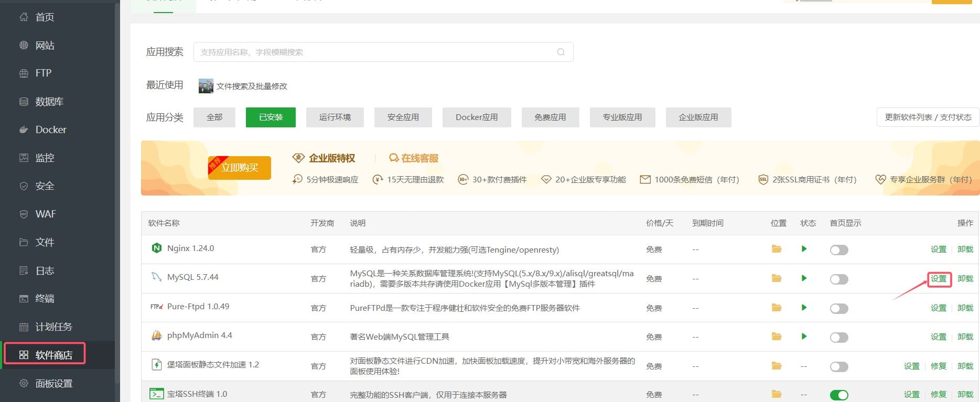Click 更新软件列表 / 支付状态 button

point(928,117)
